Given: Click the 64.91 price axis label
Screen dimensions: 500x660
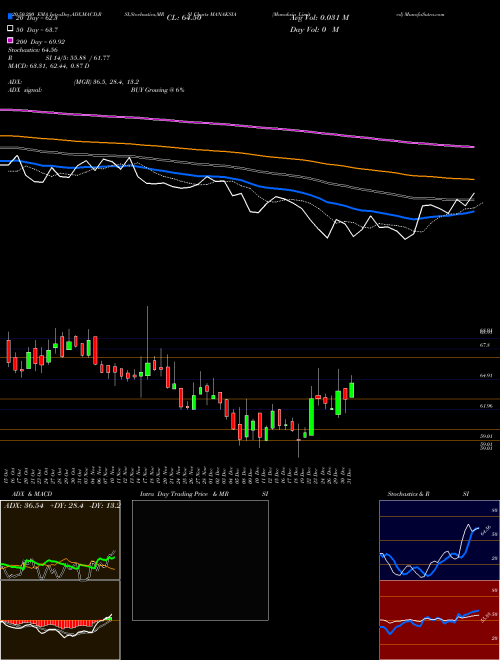Looking at the screenshot, I should click(486, 375).
